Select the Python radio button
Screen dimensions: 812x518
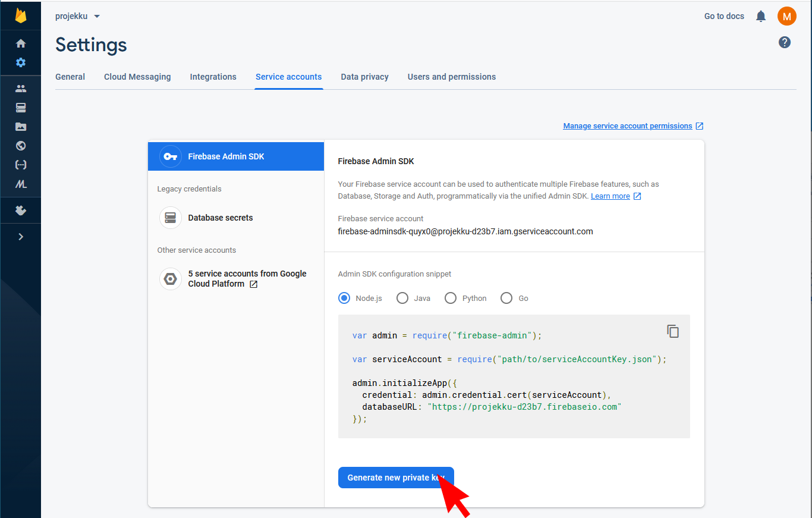(451, 298)
